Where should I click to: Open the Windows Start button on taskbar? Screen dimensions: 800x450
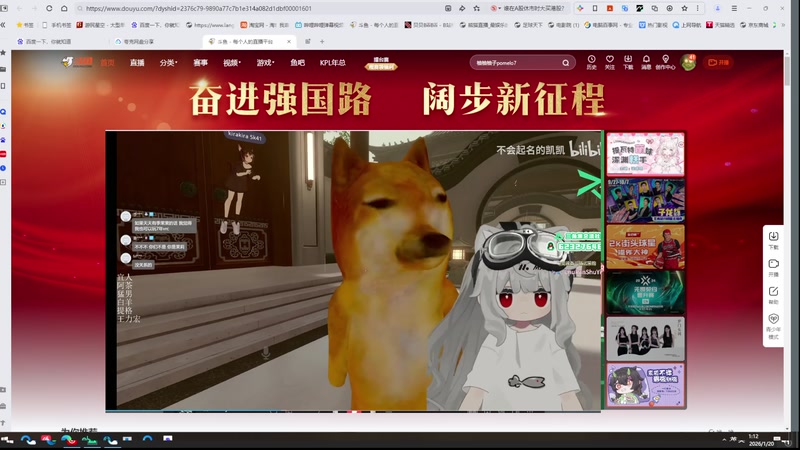[x=7, y=440]
